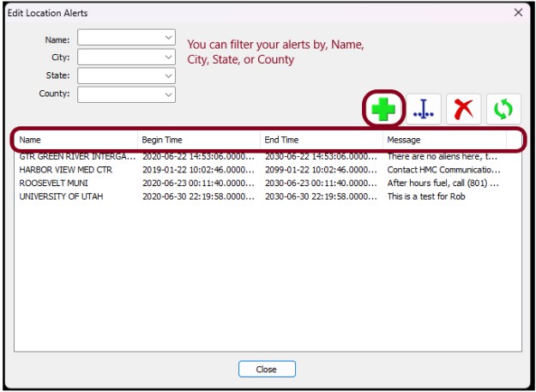536x392 pixels.
Task: Click the blue rename/edit alert icon
Action: pyautogui.click(x=424, y=109)
